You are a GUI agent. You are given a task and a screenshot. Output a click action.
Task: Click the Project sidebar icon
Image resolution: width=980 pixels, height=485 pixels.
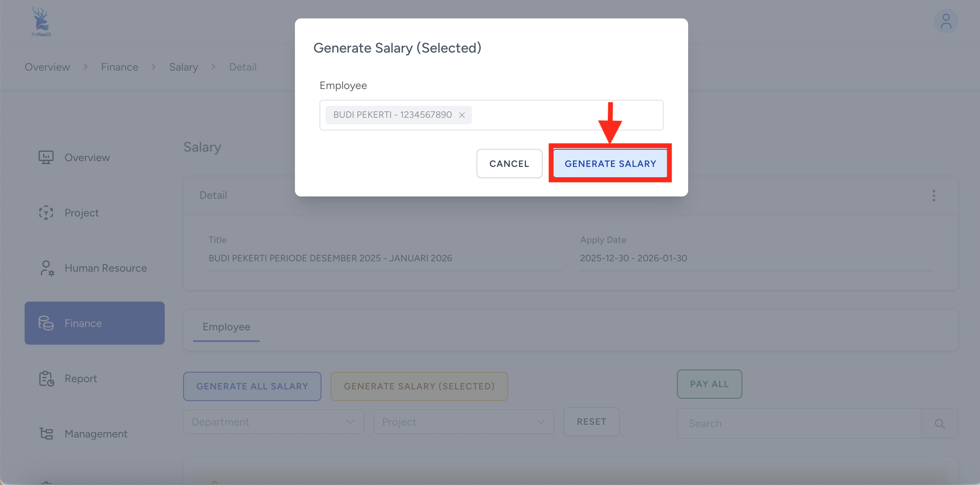46,213
